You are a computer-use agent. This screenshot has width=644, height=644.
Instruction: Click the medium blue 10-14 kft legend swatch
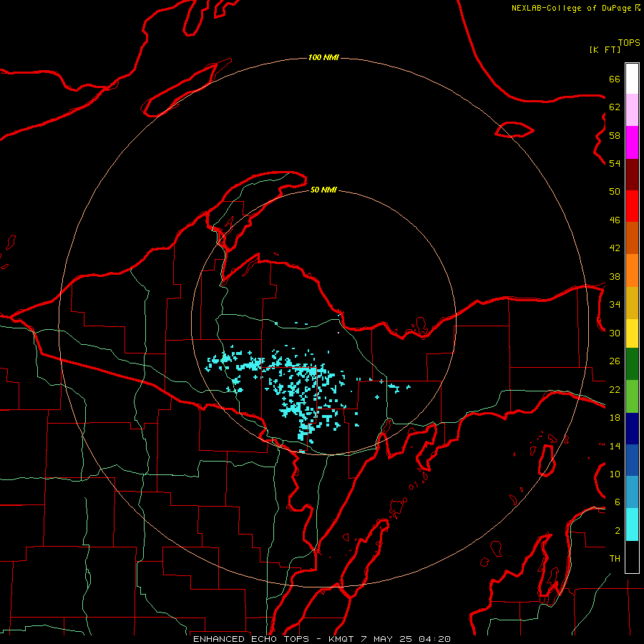pos(632,460)
